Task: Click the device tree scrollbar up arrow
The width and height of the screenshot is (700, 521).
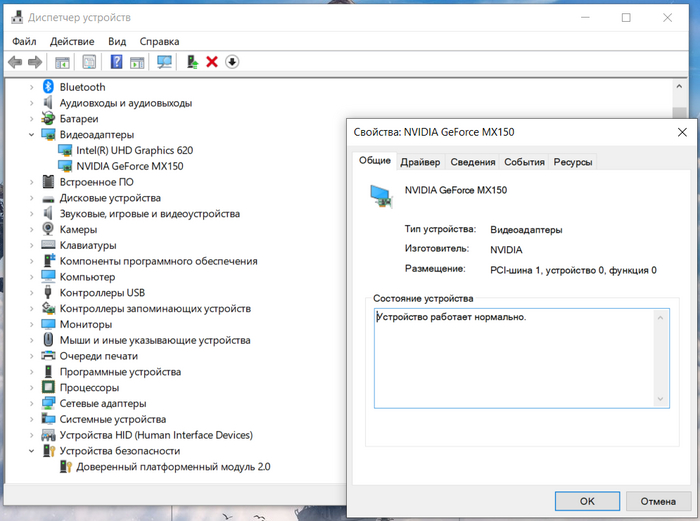Action: pyautogui.click(x=679, y=86)
